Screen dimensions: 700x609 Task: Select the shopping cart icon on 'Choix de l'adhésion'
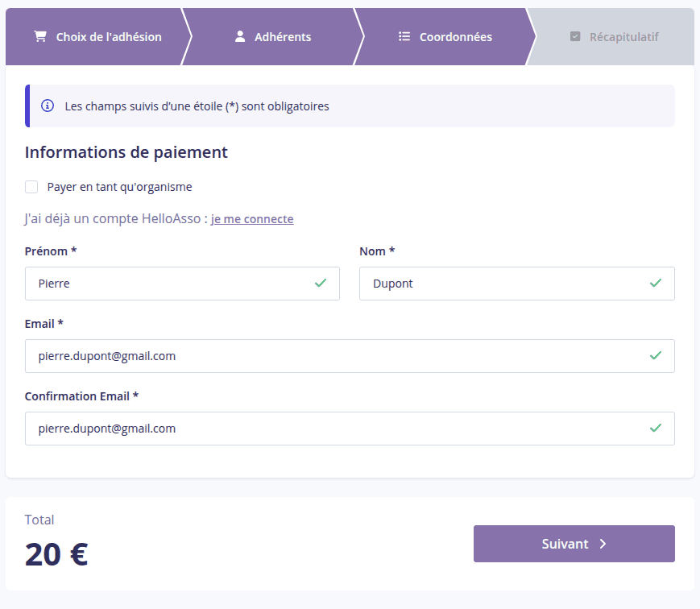39,36
